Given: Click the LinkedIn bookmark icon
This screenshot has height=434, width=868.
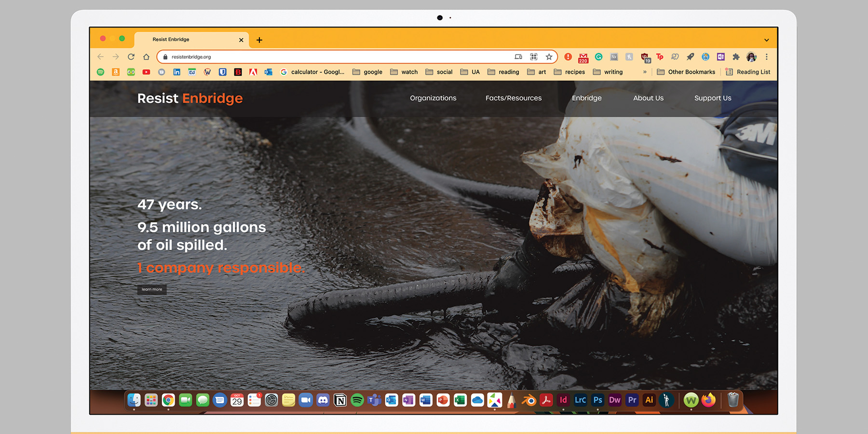Looking at the screenshot, I should tap(176, 72).
